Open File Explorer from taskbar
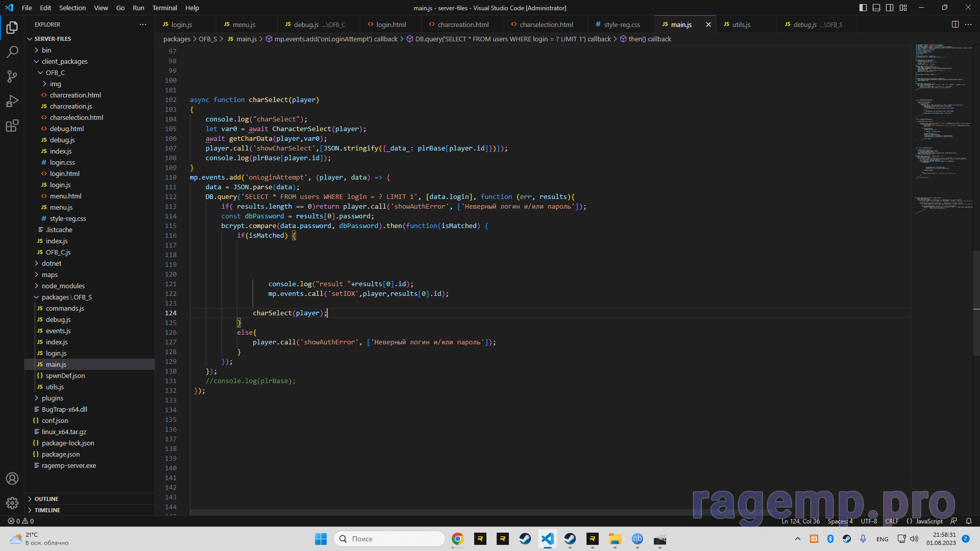The width and height of the screenshot is (980, 551). point(615,539)
